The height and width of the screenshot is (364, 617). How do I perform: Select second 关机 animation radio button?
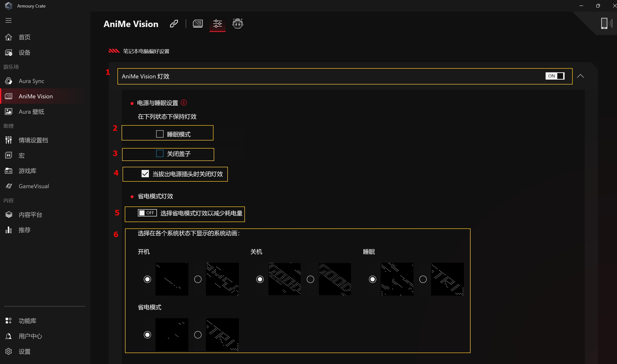click(x=310, y=279)
